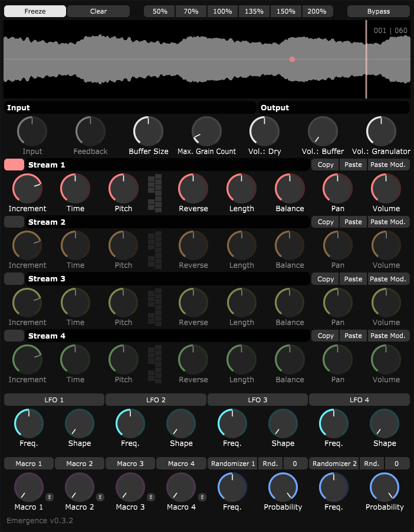Copy the Stream 2 settings
Image resolution: width=414 pixels, height=532 pixels.
tap(326, 222)
